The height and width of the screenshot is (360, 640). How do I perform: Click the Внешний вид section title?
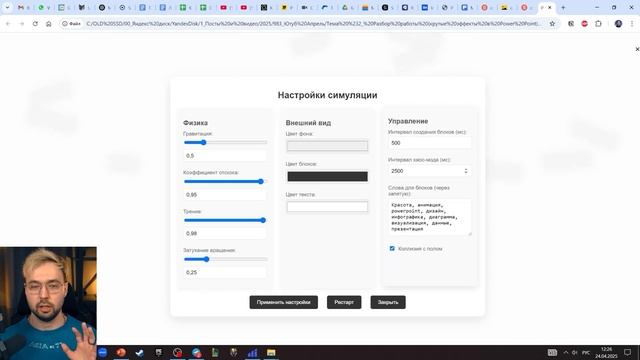tap(308, 123)
